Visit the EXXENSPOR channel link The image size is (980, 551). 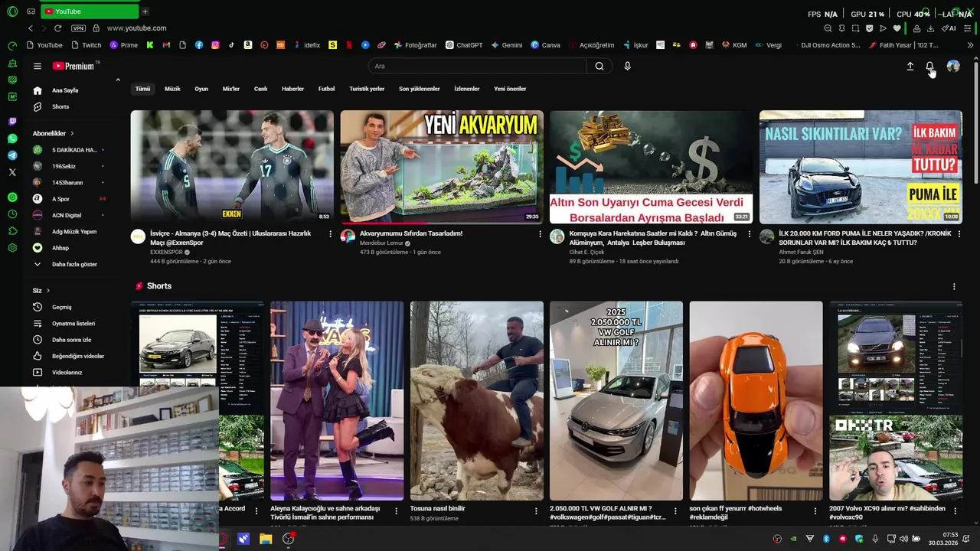pyautogui.click(x=166, y=252)
